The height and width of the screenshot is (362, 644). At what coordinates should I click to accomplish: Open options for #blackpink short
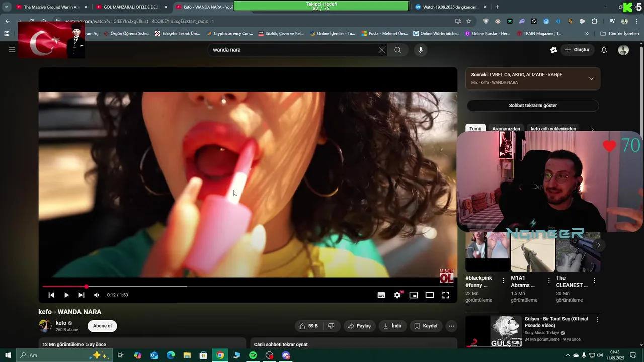tap(503, 281)
